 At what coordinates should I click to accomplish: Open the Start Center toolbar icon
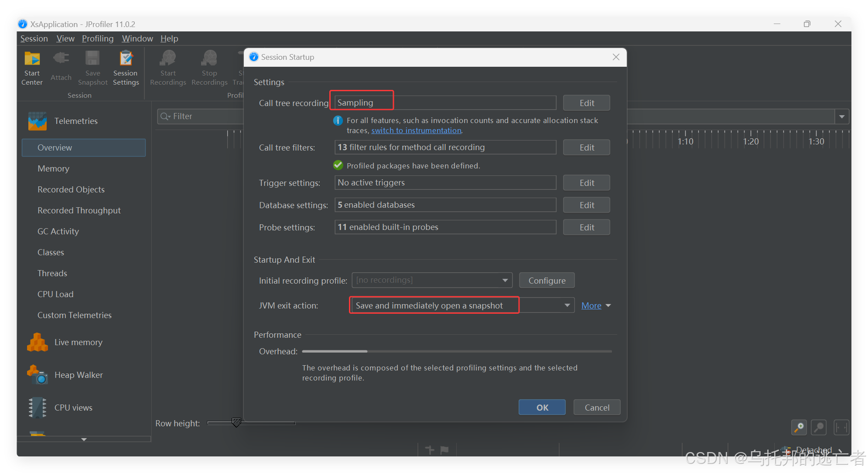coord(32,68)
